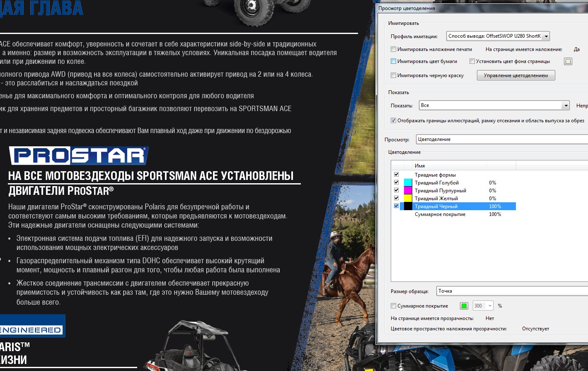
Task: Select the 'Триадный Пурпурный' row name
Action: click(440, 191)
